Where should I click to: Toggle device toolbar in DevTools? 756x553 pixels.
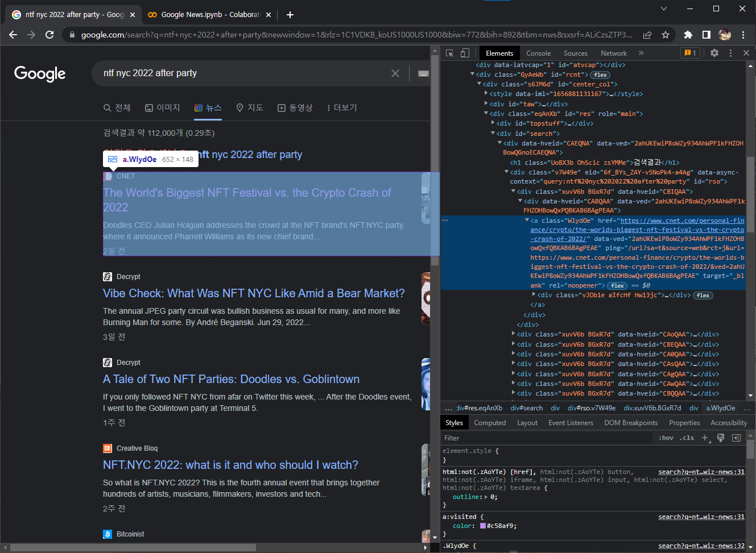coord(465,53)
